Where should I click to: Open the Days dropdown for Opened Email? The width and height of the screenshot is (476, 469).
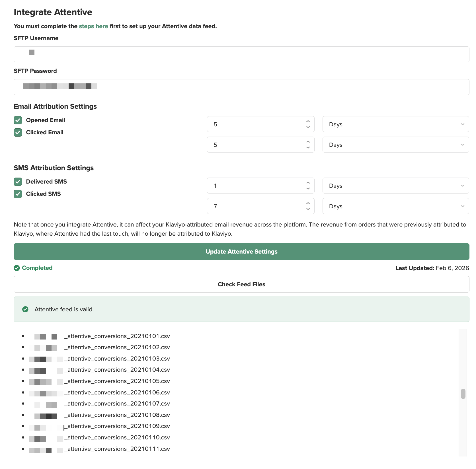coord(396,124)
